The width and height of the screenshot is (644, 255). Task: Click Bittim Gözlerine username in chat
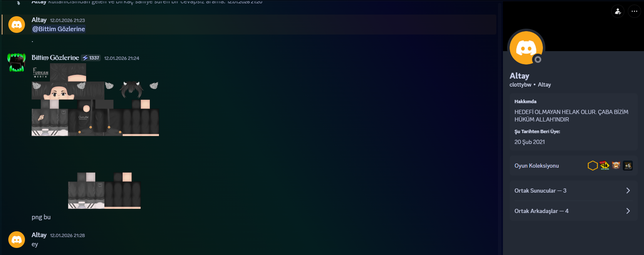[x=55, y=57]
